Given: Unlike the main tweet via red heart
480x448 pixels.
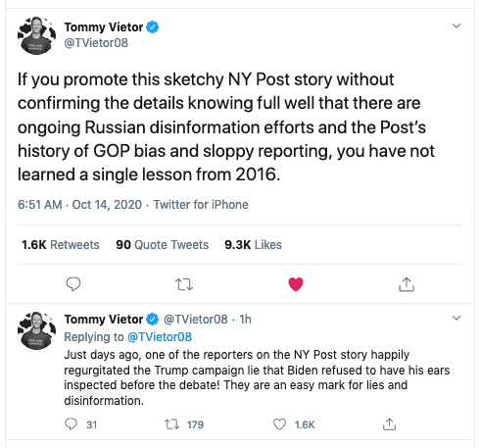Looking at the screenshot, I should pos(296,284).
